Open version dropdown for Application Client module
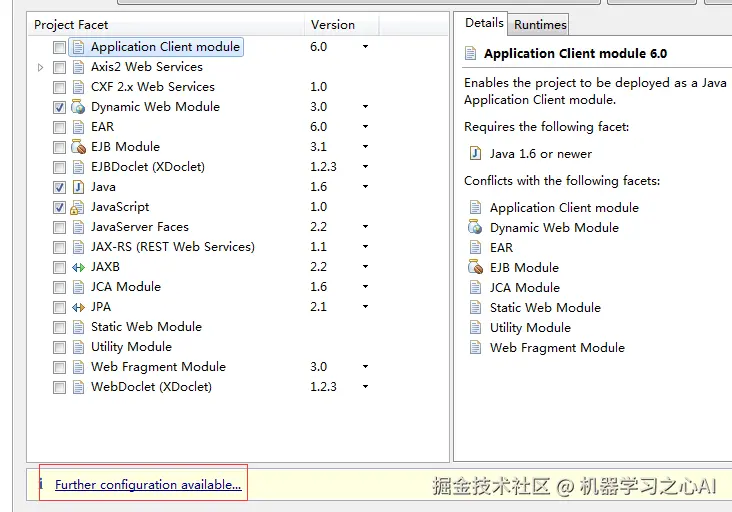Screen dimensions: 732x512 click(x=366, y=47)
